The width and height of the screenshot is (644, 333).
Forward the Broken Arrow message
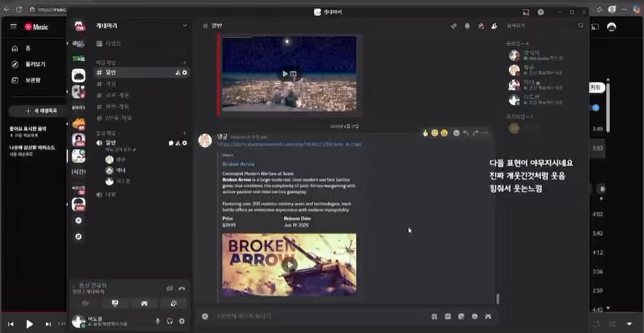(x=475, y=133)
